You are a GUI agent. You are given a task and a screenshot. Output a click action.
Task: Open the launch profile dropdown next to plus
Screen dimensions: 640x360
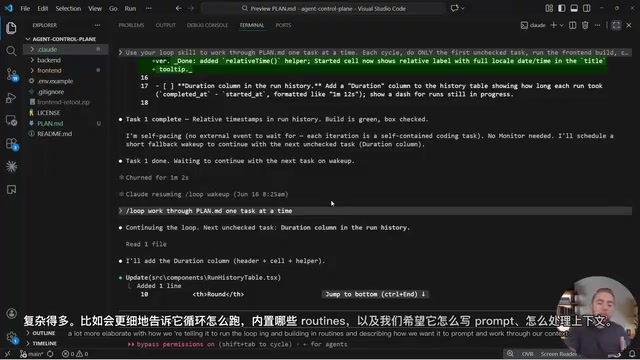(562, 25)
